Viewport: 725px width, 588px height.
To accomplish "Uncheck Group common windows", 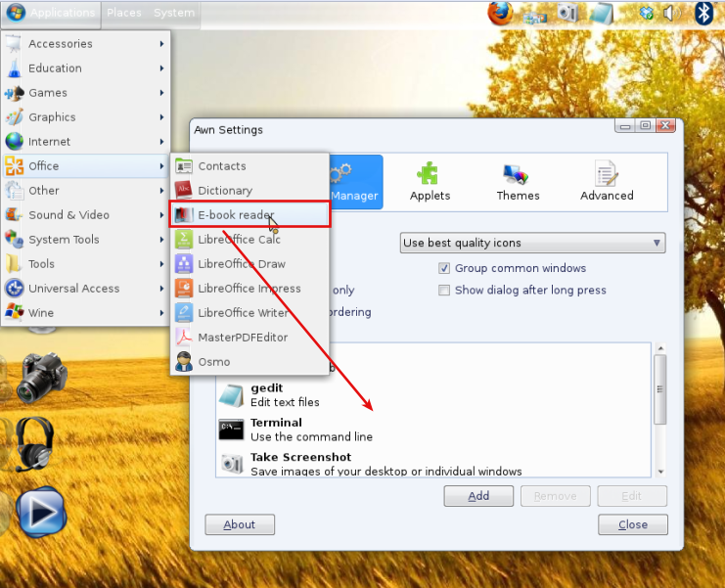I will coord(444,268).
